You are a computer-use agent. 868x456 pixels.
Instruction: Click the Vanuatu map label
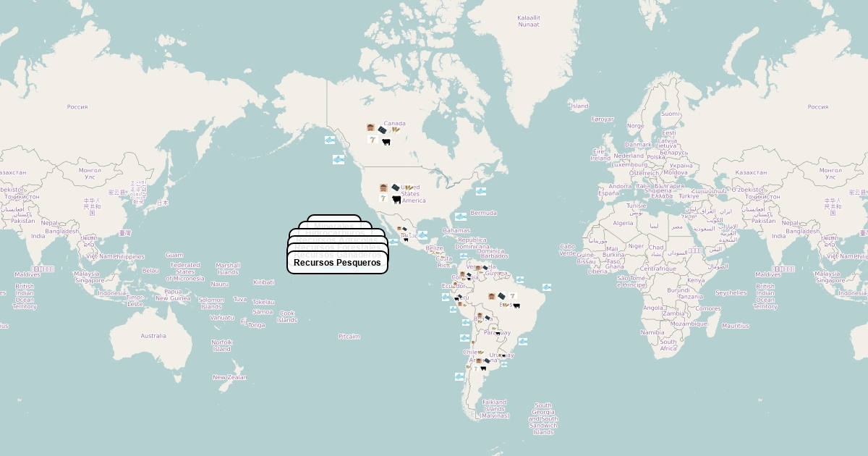pos(222,317)
